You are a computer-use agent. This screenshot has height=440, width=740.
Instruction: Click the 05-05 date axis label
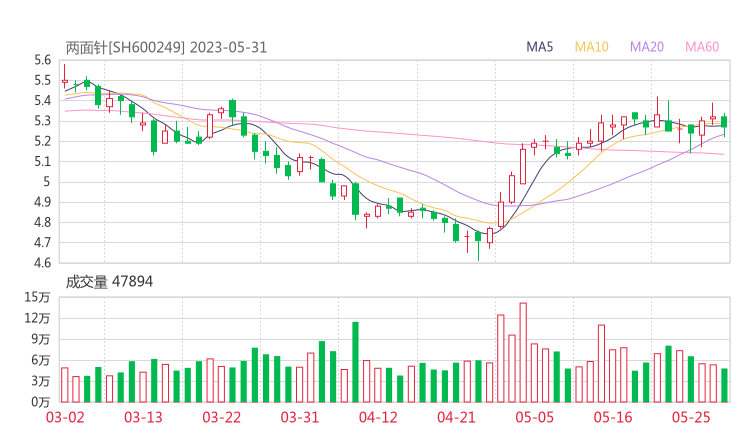click(534, 417)
